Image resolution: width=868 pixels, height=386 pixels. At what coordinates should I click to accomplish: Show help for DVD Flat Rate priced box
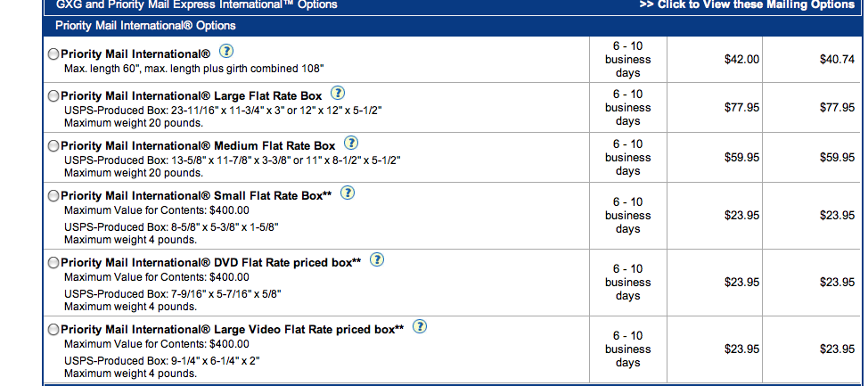pos(376,259)
